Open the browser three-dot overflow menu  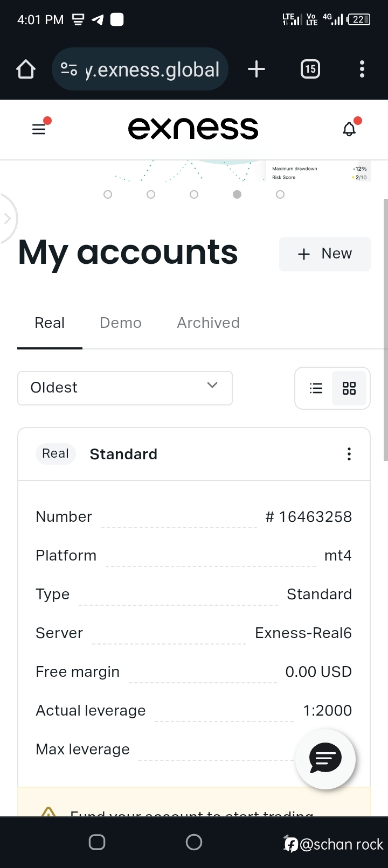(362, 69)
